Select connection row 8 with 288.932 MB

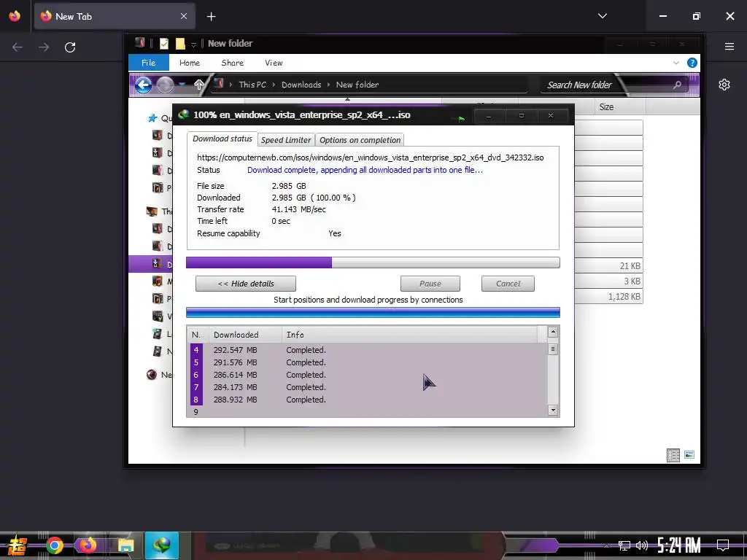click(368, 400)
